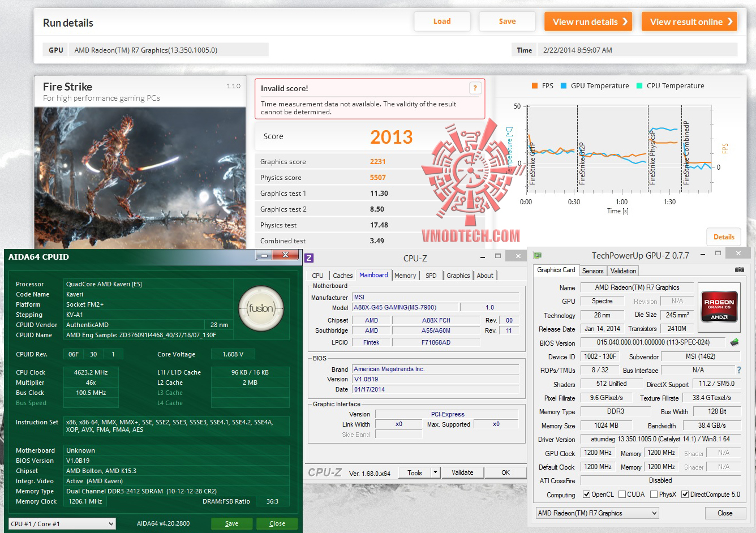Toggle the CUDA checkbox in GPU-Z
The image size is (756, 533).
[622, 495]
